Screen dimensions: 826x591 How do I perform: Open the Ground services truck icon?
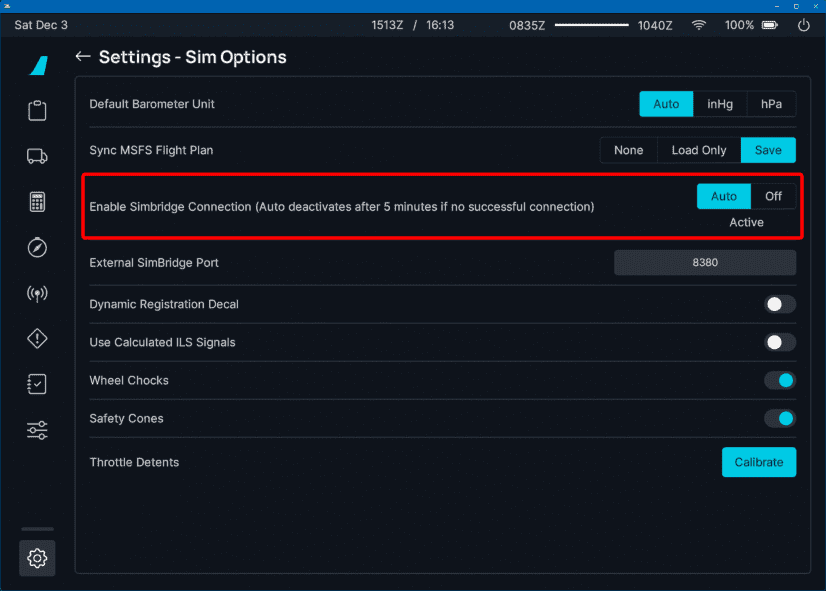tap(37, 156)
